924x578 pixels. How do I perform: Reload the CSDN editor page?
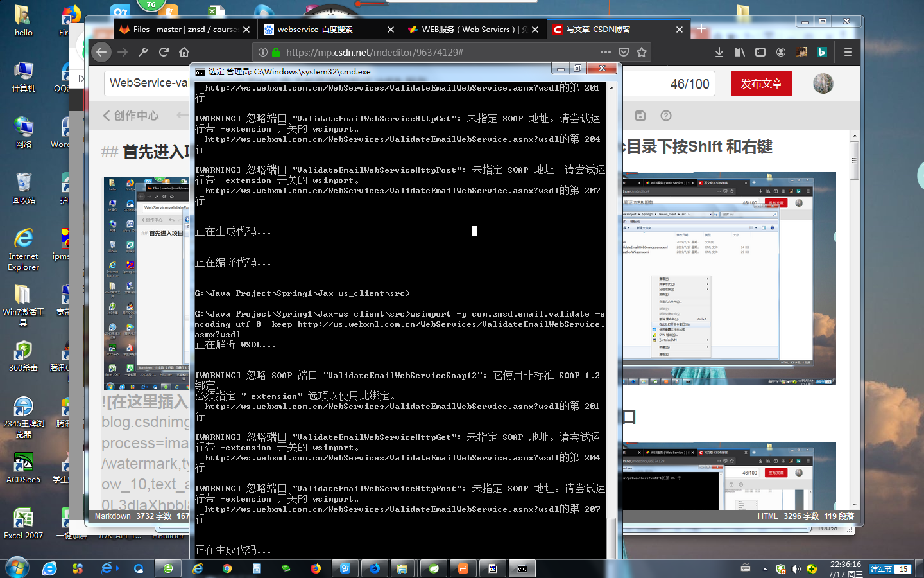pyautogui.click(x=164, y=52)
